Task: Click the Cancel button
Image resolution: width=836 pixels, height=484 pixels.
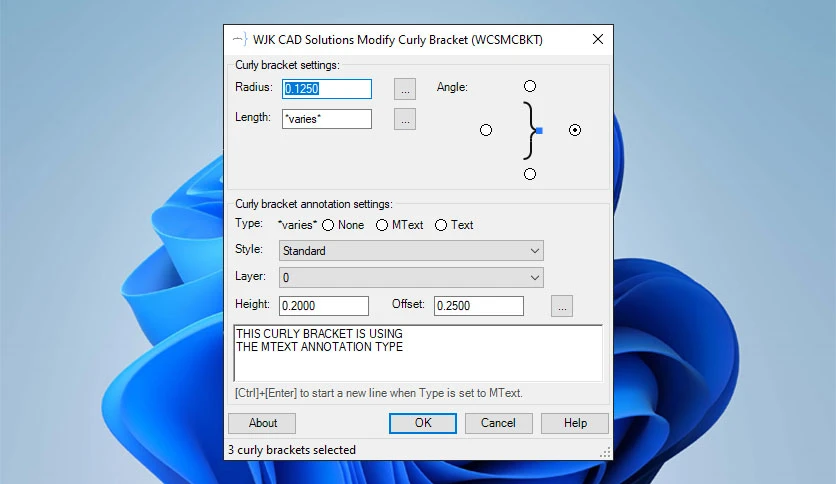Action: [499, 423]
